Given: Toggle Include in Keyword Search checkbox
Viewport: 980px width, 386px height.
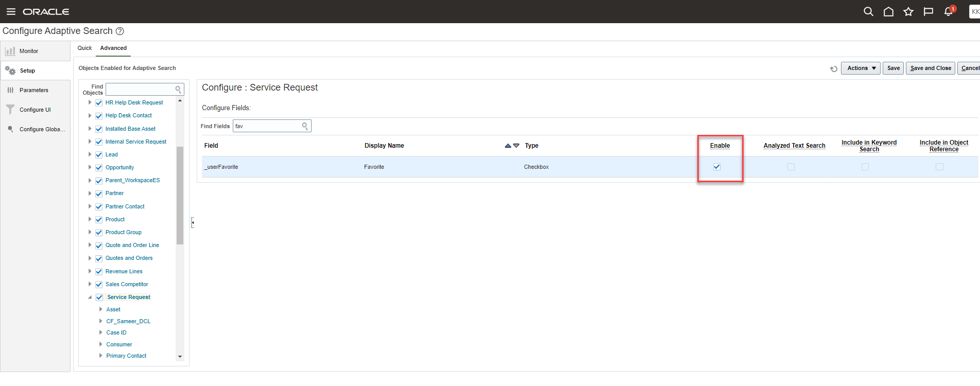Looking at the screenshot, I should [x=865, y=167].
